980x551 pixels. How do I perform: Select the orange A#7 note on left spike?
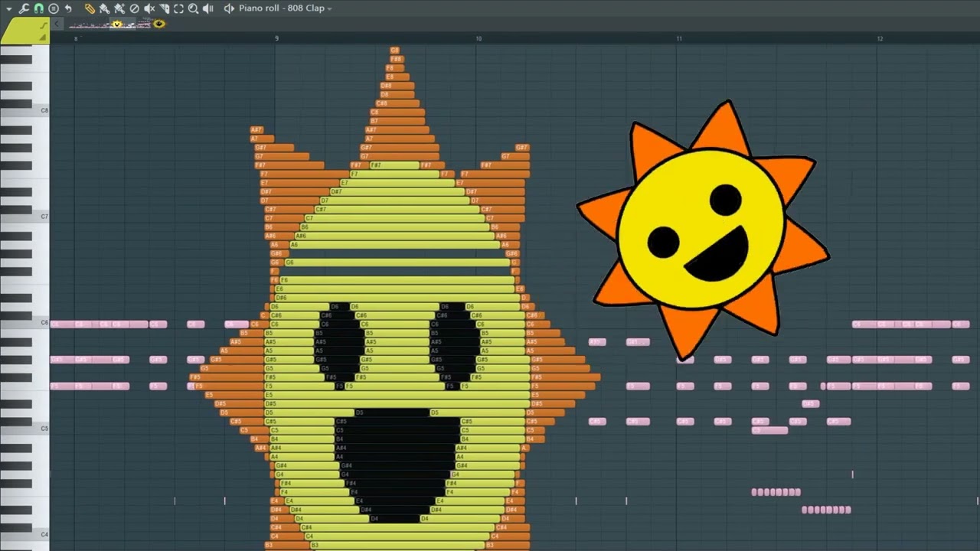coord(256,130)
